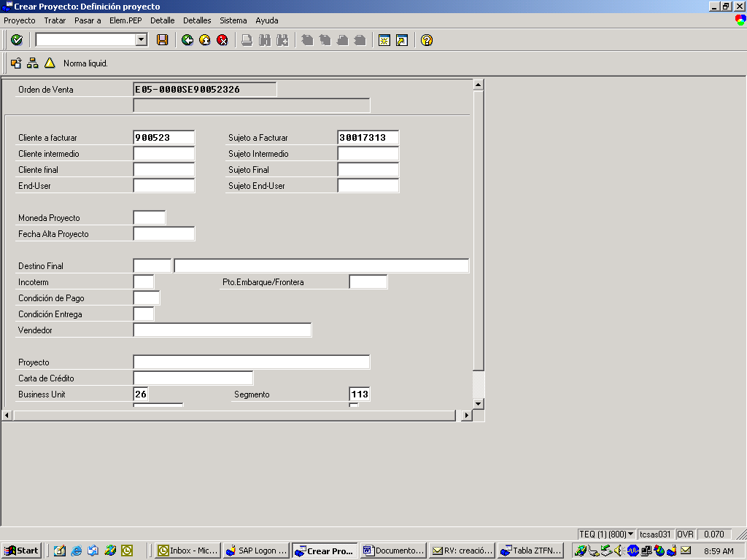Click the green Enter checkmark icon
This screenshot has width=747, height=560.
click(17, 40)
